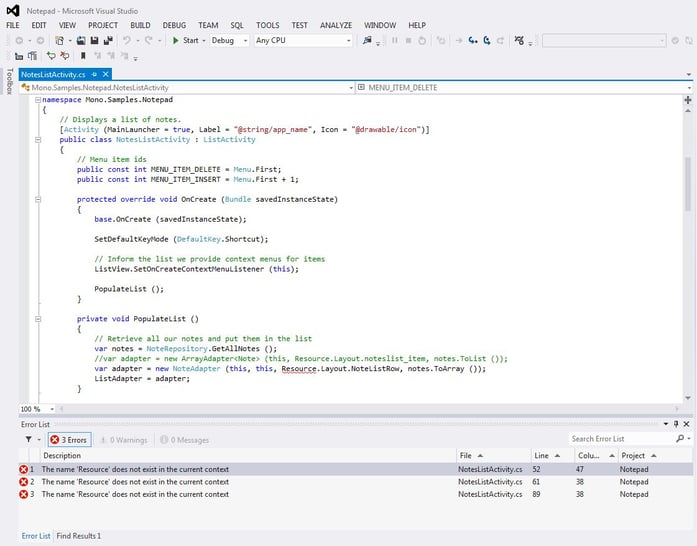Click the Open File toolbar icon
697x546 pixels.
click(81, 40)
